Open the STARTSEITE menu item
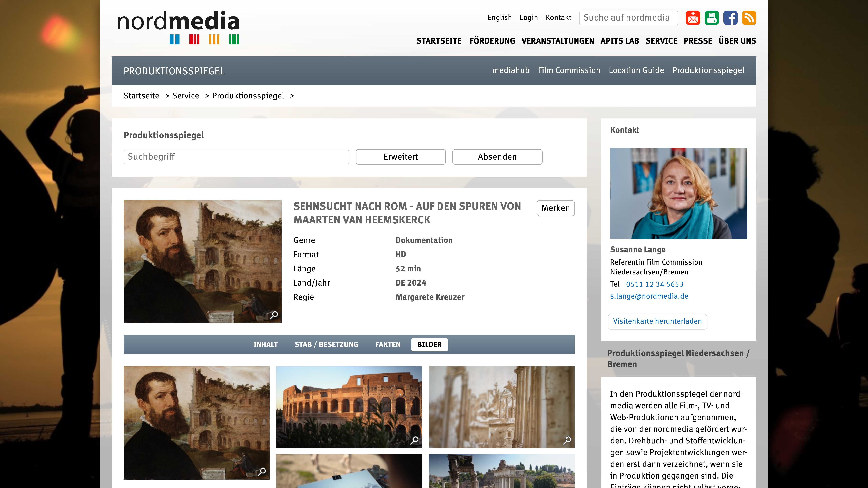The image size is (868, 488). tap(439, 41)
